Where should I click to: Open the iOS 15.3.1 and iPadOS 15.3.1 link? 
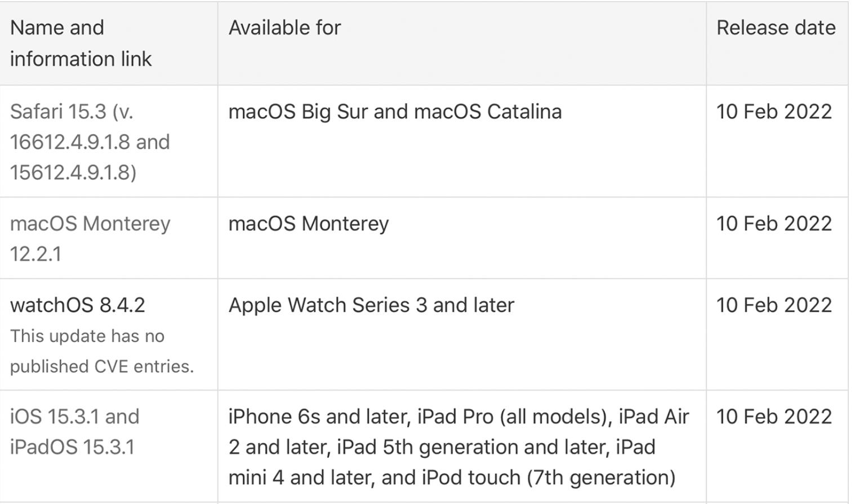(74, 417)
